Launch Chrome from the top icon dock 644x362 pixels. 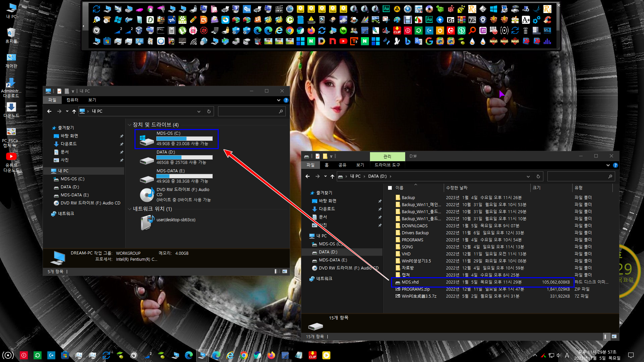(290, 31)
